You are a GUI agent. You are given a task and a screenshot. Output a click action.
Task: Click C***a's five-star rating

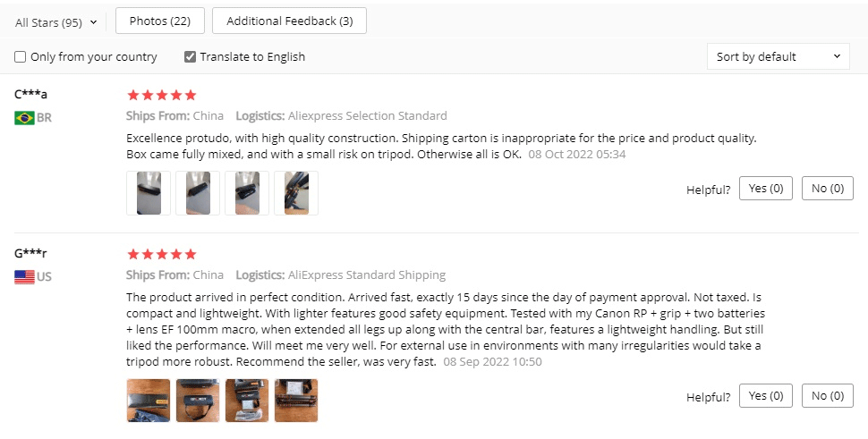coord(161,95)
